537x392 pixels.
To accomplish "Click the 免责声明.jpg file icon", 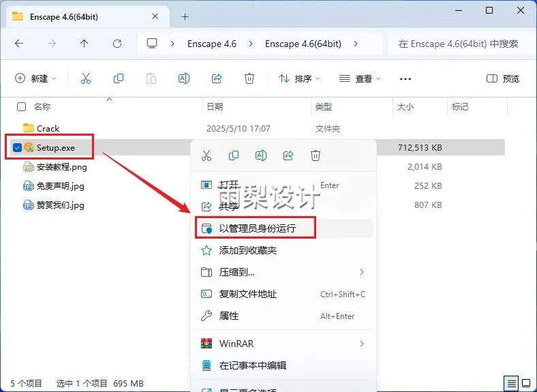I will pos(29,186).
